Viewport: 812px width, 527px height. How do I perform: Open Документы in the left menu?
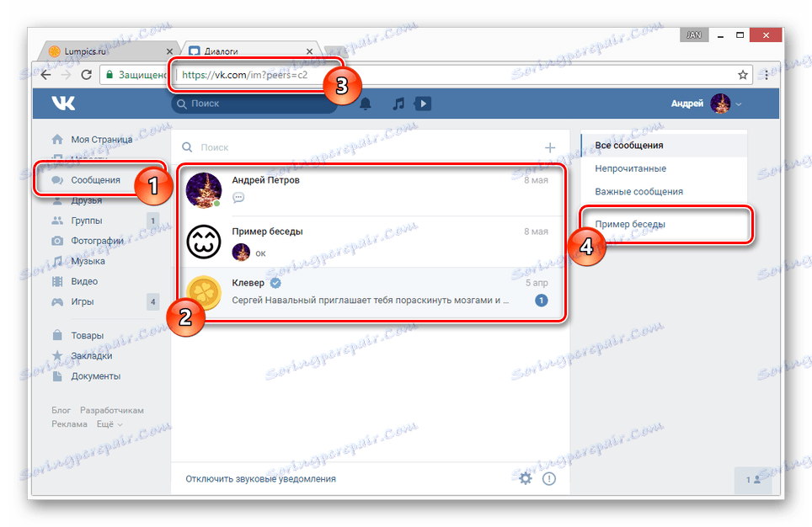(x=96, y=376)
